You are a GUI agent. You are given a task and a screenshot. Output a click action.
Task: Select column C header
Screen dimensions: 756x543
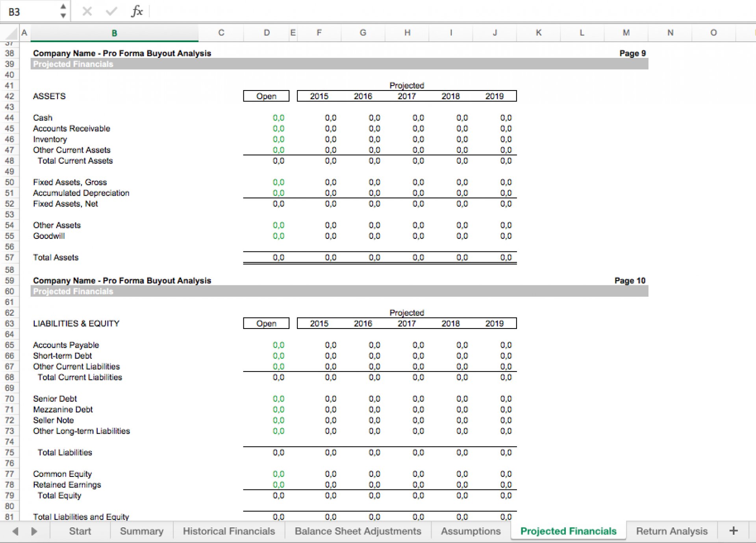click(221, 33)
